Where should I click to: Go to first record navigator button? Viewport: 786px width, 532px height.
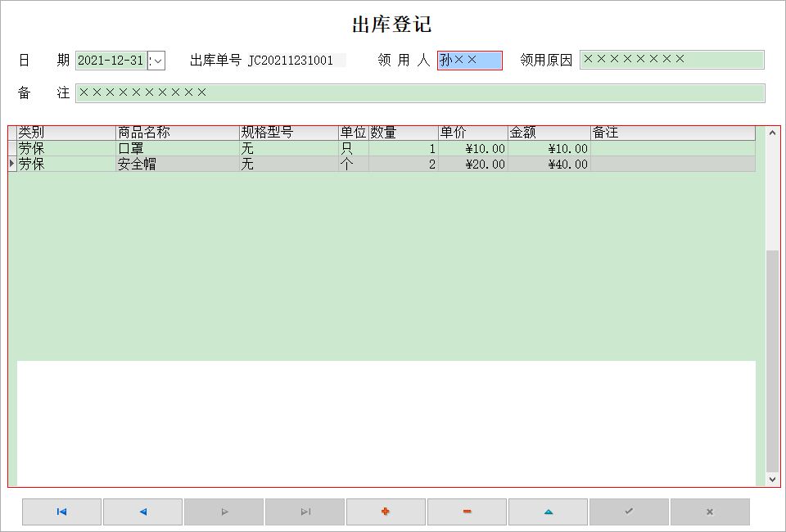point(61,512)
